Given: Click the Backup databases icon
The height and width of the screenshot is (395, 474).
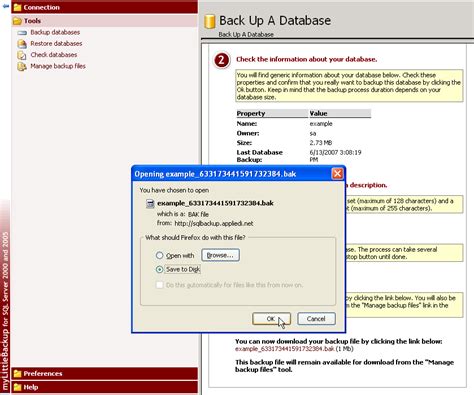Looking at the screenshot, I should click(x=22, y=33).
